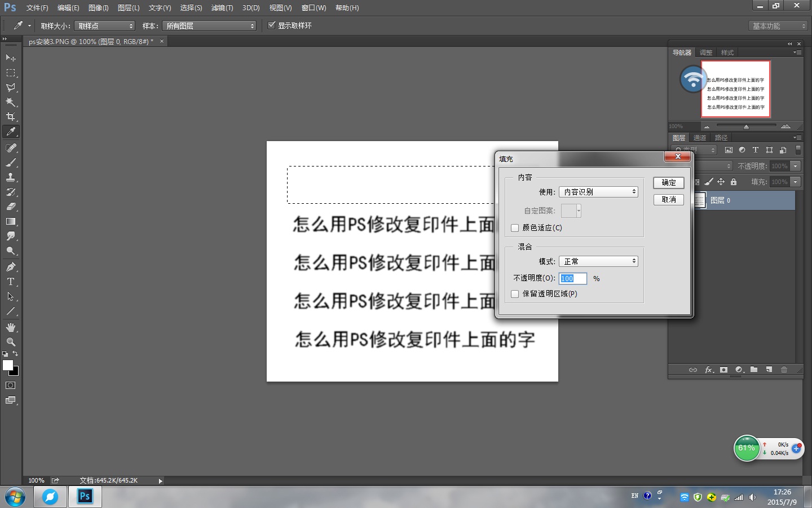Select the Line tool
The image size is (812, 508).
[11, 311]
